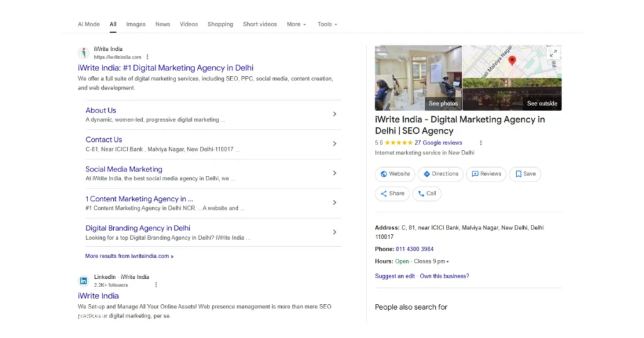
Task: Click More results from iwriteindia.com
Action: 129,256
